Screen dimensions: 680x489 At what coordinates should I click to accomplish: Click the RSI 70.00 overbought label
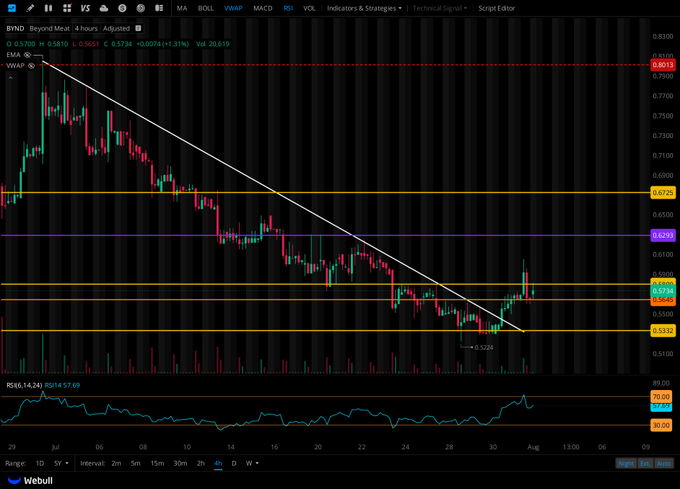(661, 397)
